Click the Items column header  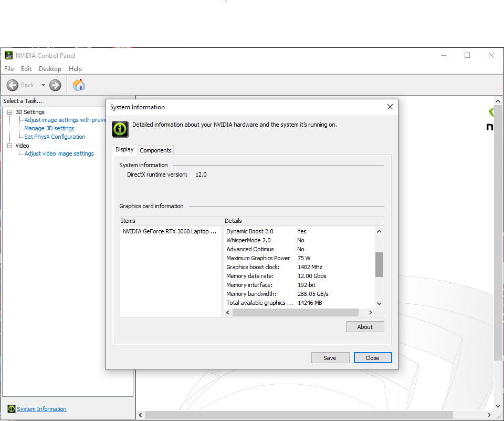(x=172, y=221)
